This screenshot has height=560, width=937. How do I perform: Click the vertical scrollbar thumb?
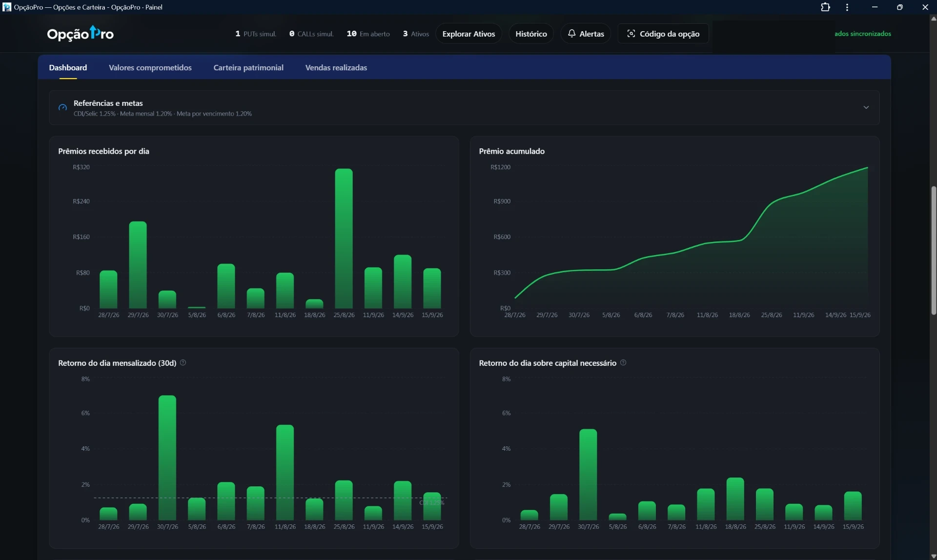pyautogui.click(x=933, y=250)
